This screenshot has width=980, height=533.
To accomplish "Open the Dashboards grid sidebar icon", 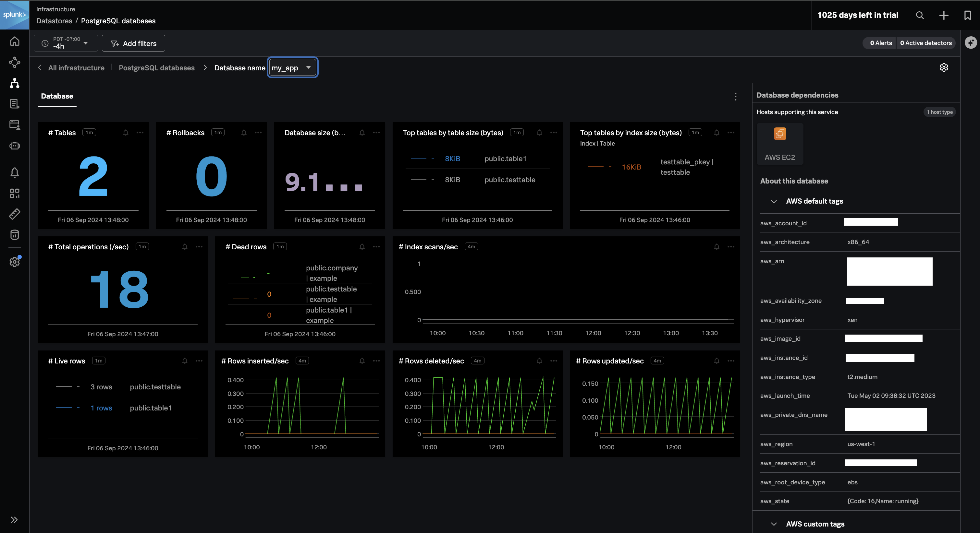I will point(15,193).
